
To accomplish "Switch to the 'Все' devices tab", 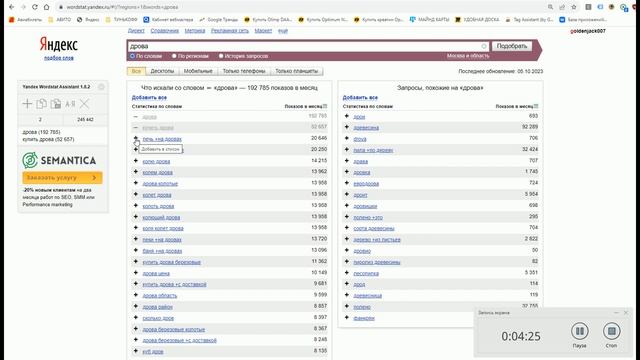I will (x=136, y=71).
